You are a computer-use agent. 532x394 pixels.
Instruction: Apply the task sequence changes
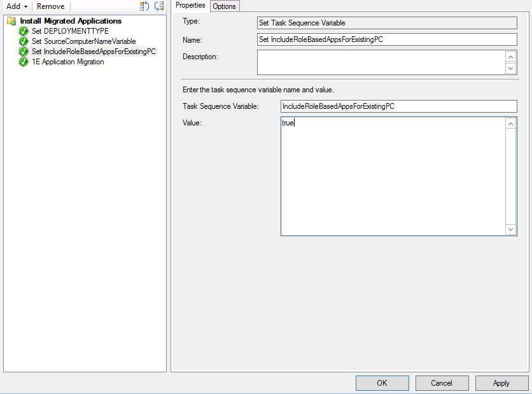point(501,383)
